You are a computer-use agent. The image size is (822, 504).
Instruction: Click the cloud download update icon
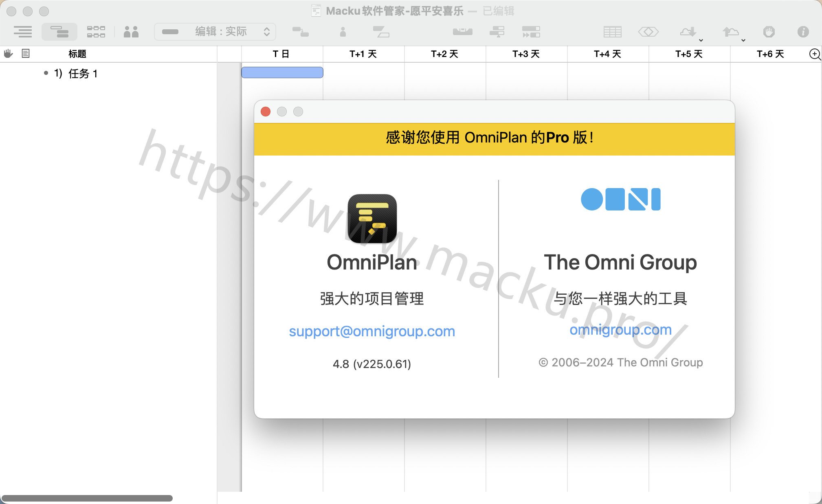(x=688, y=32)
